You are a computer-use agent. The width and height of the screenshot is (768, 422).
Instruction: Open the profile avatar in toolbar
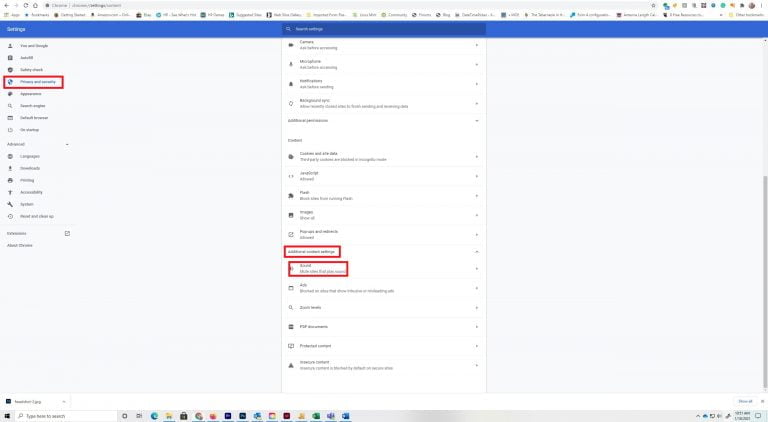752,5
